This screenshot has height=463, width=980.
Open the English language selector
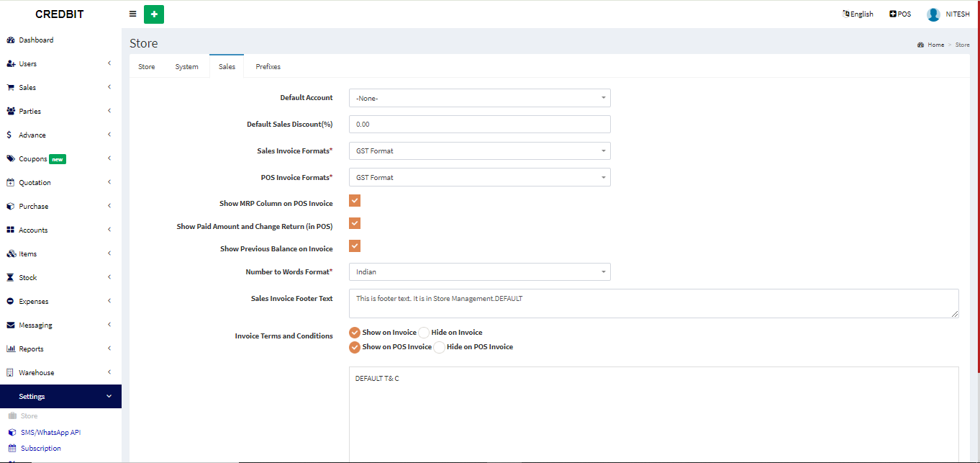click(x=858, y=14)
